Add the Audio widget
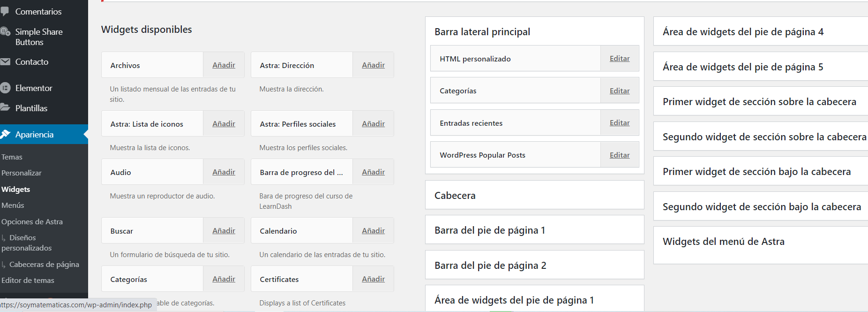 coord(224,172)
